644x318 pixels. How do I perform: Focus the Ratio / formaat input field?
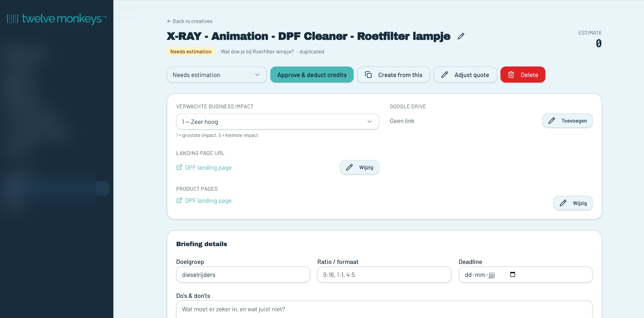[x=384, y=275]
